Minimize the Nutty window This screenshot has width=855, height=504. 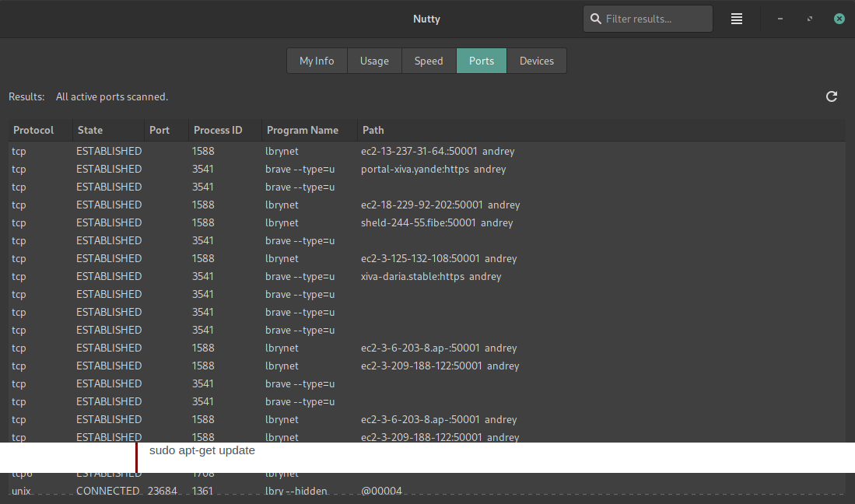click(x=780, y=19)
